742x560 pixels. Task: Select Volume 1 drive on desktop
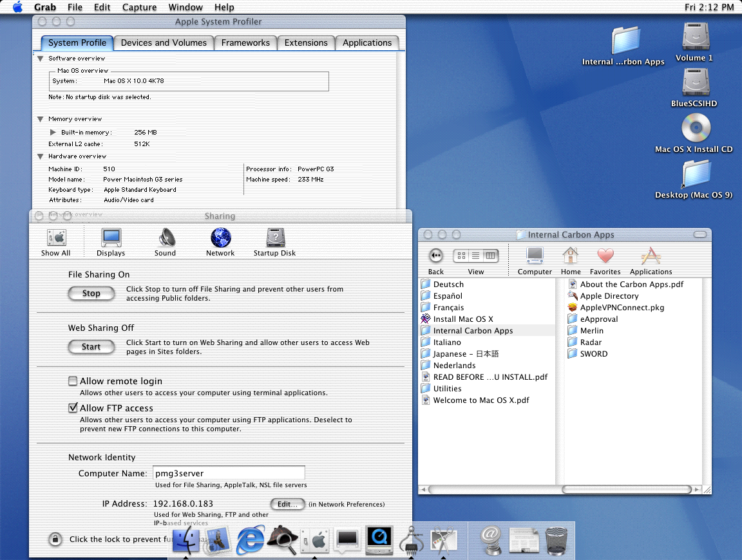(x=696, y=37)
